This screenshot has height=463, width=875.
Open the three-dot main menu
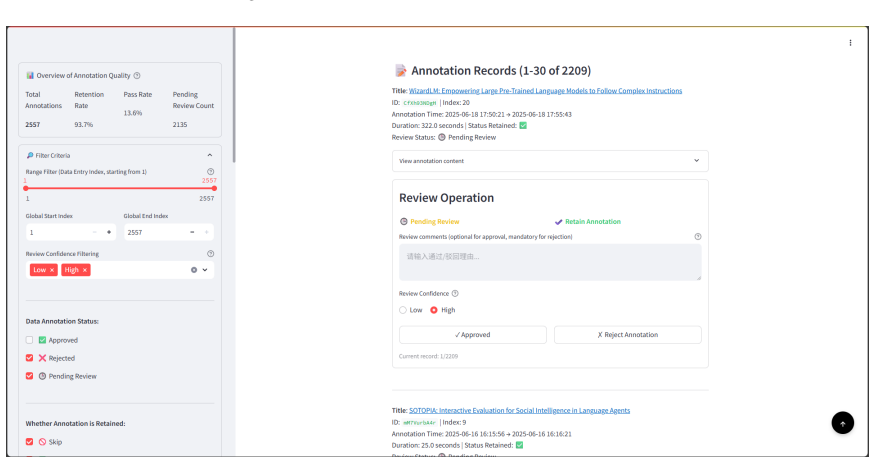coord(850,43)
